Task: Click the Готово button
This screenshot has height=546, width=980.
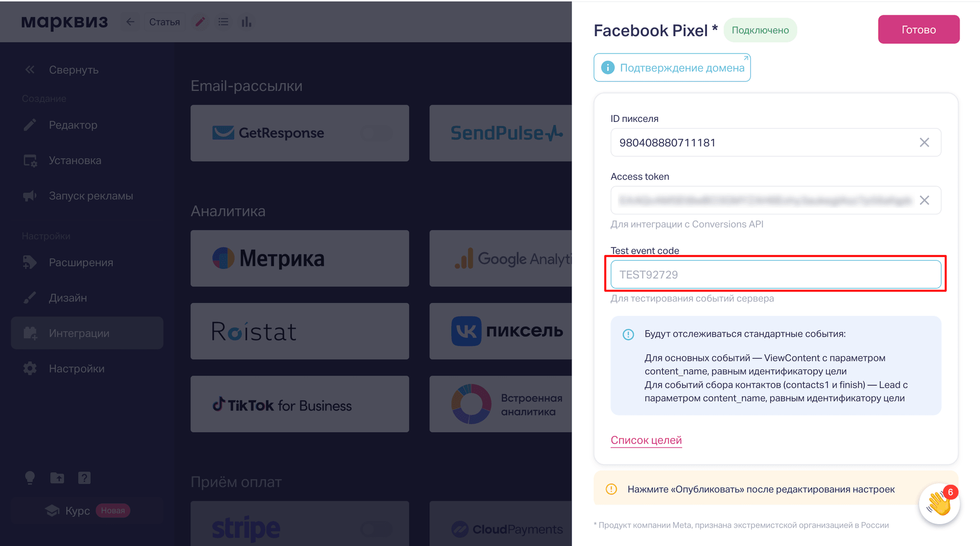Action: [919, 30]
